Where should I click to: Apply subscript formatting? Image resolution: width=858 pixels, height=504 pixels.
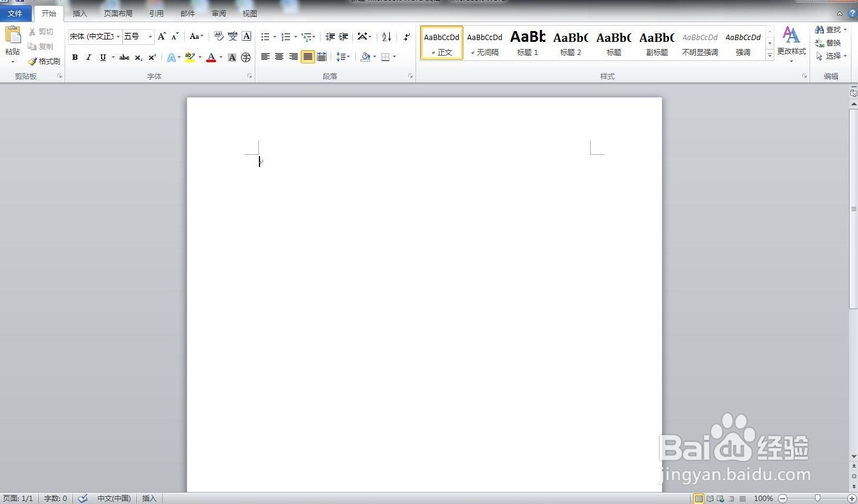[138, 57]
